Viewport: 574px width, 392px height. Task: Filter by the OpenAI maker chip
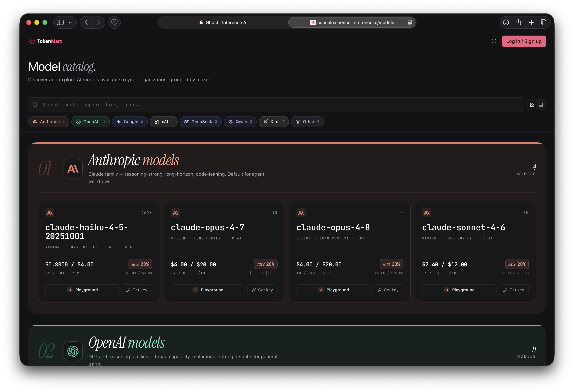coord(90,122)
